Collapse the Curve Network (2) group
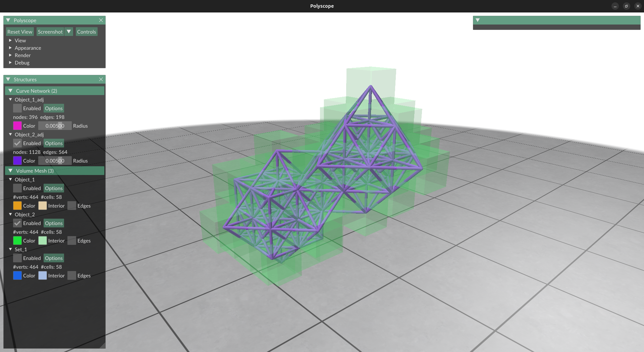This screenshot has height=352, width=644. [10, 91]
